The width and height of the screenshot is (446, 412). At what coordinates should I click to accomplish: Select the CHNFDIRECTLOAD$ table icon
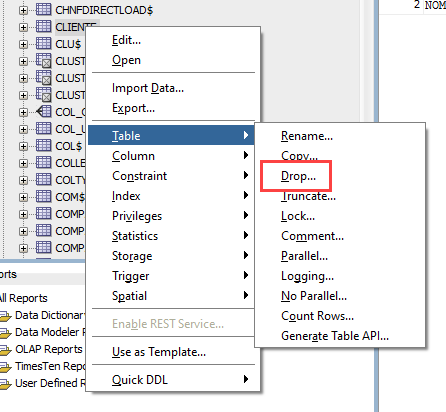coord(43,10)
